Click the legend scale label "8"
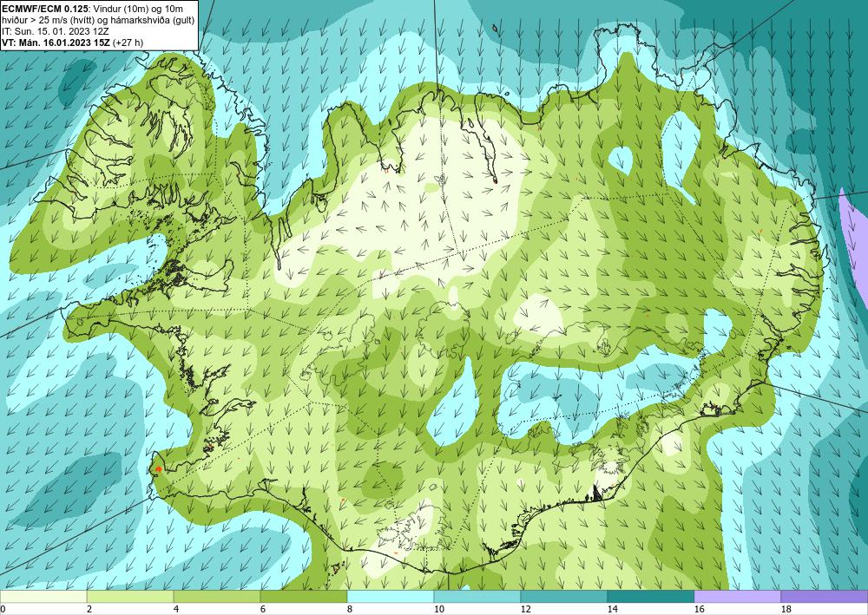 (x=350, y=610)
